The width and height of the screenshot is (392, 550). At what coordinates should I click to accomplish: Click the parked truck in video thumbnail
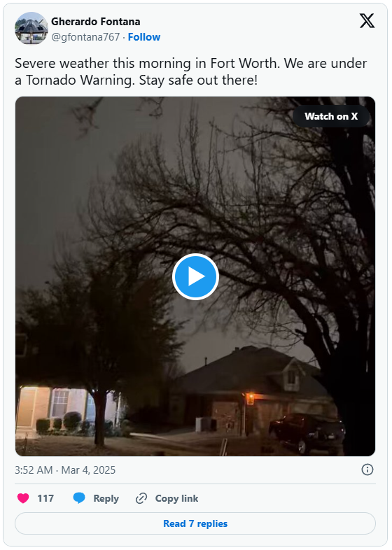pyautogui.click(x=307, y=433)
